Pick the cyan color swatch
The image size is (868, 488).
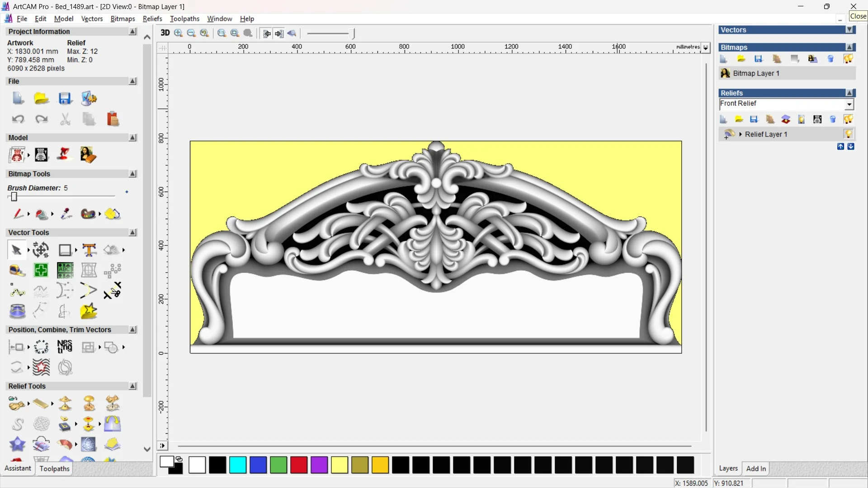click(238, 465)
